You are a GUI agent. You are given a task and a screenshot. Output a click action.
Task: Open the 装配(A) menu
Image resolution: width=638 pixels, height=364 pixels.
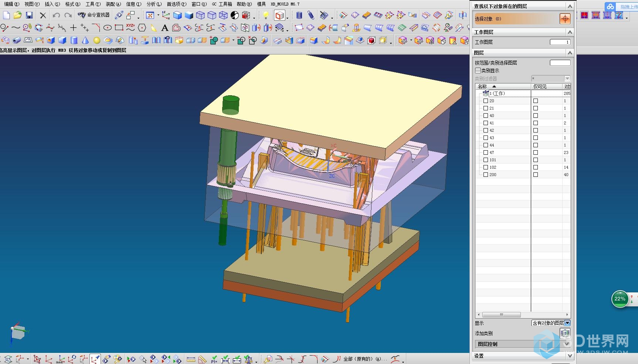click(113, 4)
